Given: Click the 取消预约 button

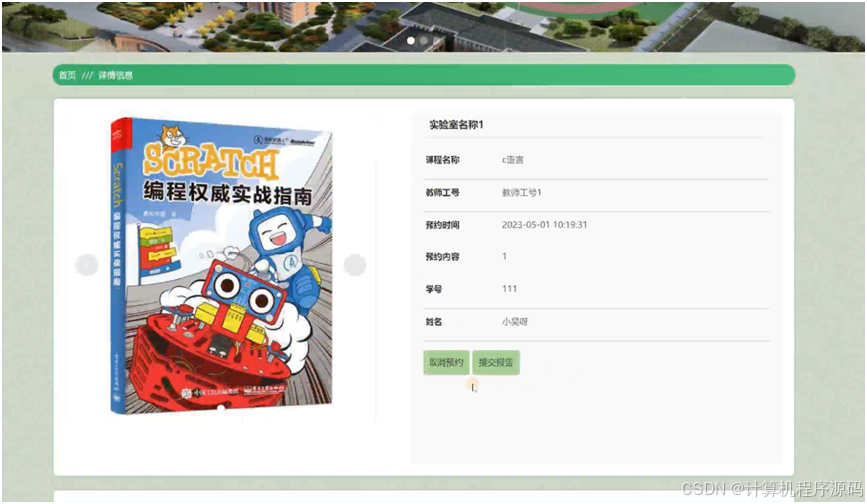Looking at the screenshot, I should pos(446,363).
